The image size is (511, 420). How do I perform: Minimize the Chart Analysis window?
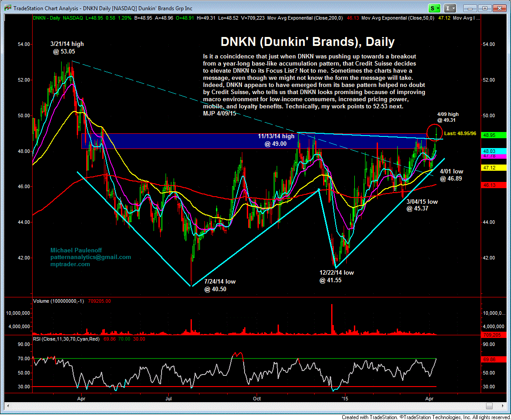pyautogui.click(x=469, y=8)
